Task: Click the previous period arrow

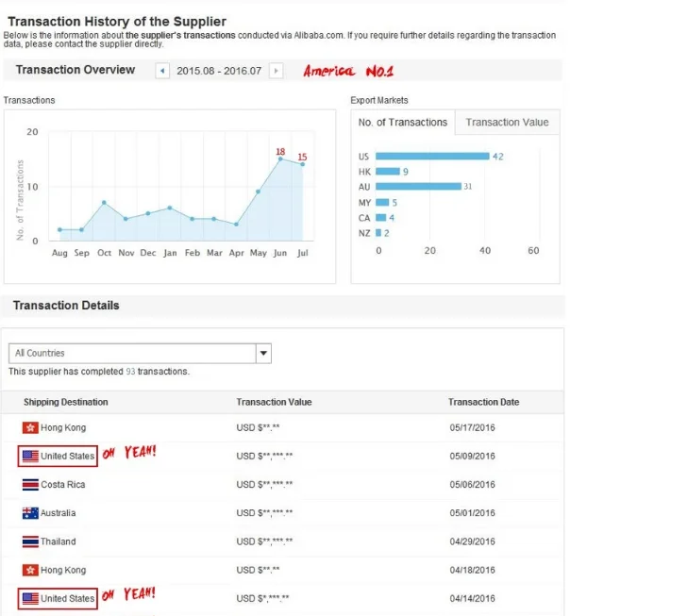Action: point(162,71)
